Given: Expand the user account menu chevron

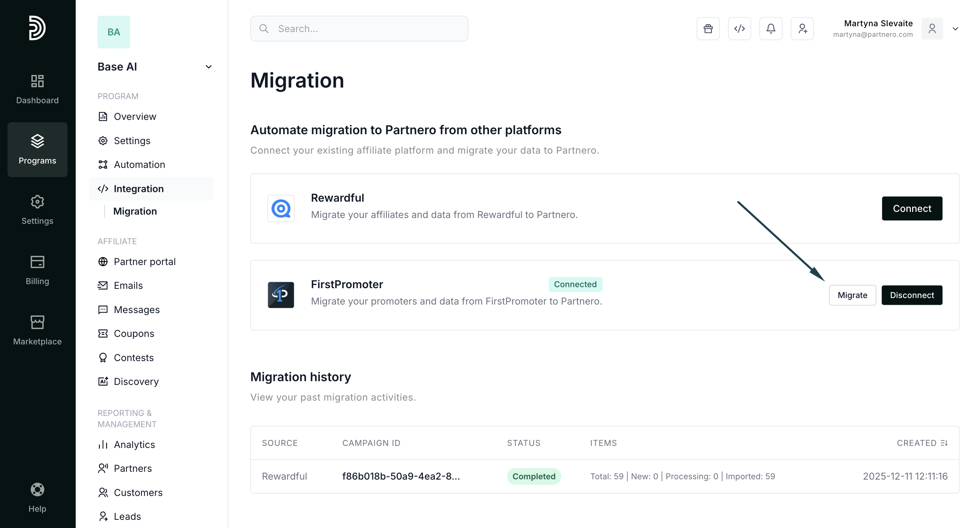Looking at the screenshot, I should click(x=955, y=29).
